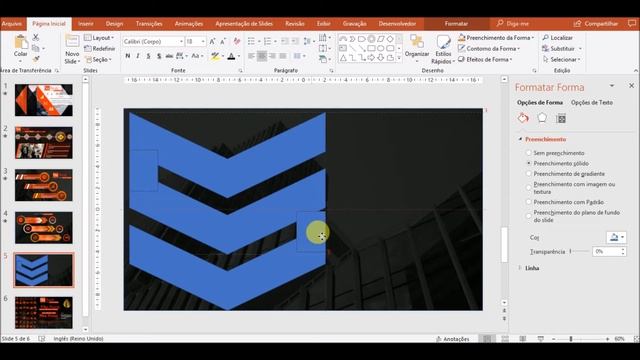Screen dimensions: 640x360
Task: Click the Transparência percentage field
Action: click(607, 251)
